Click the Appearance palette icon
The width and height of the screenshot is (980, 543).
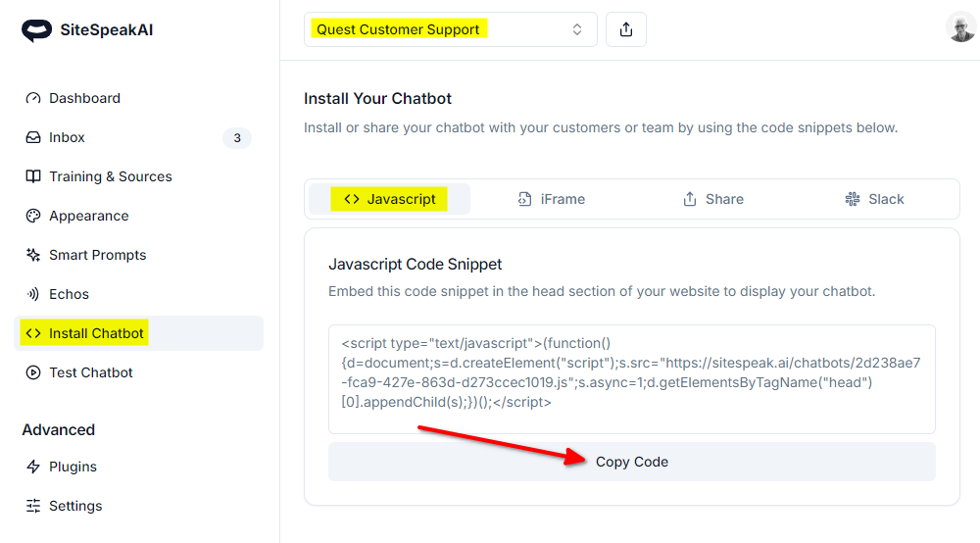33,216
